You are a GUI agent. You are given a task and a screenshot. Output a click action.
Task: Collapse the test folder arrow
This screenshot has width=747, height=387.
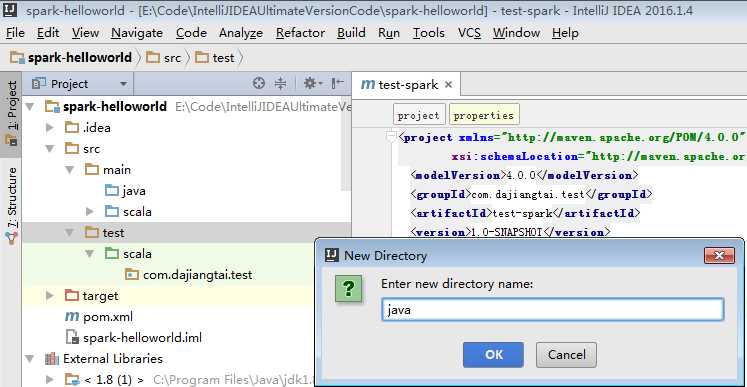pyautogui.click(x=70, y=233)
